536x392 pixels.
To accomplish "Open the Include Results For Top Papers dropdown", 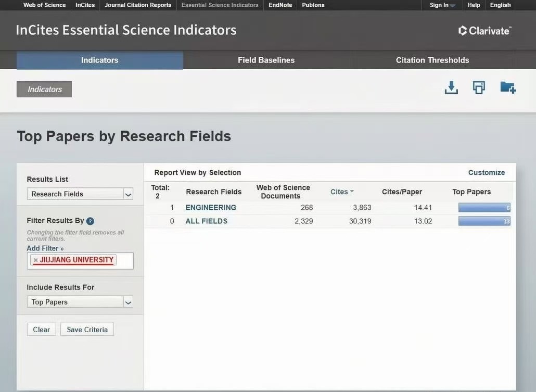I will (80, 302).
